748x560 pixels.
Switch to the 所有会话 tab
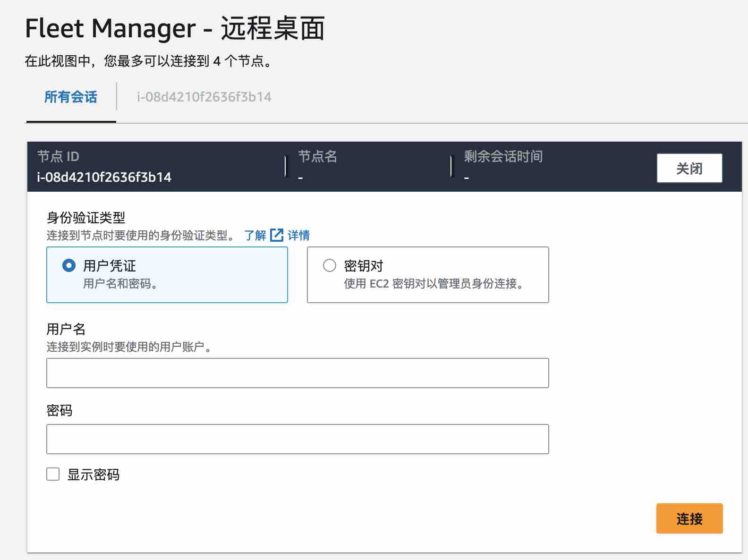click(71, 97)
